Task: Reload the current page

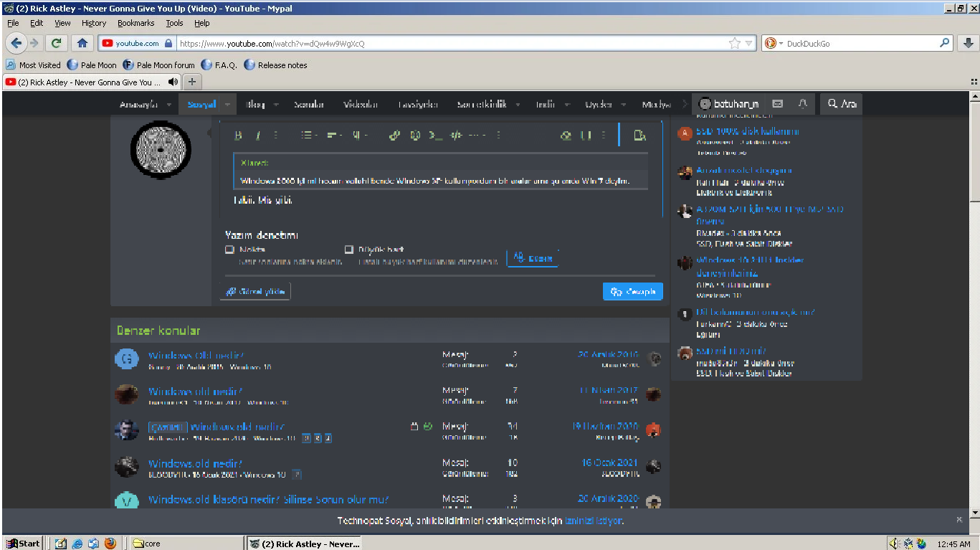Action: click(x=57, y=43)
